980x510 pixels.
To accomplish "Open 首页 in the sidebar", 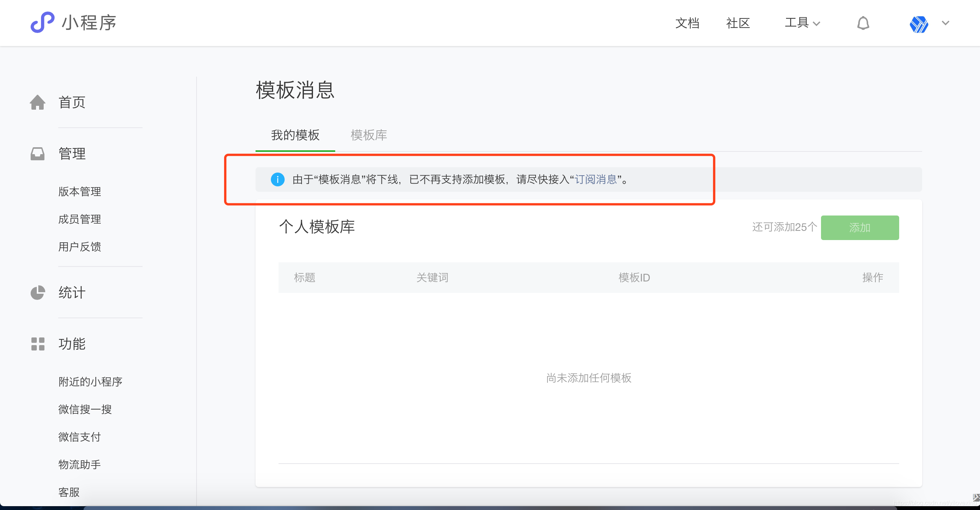I will tap(72, 102).
